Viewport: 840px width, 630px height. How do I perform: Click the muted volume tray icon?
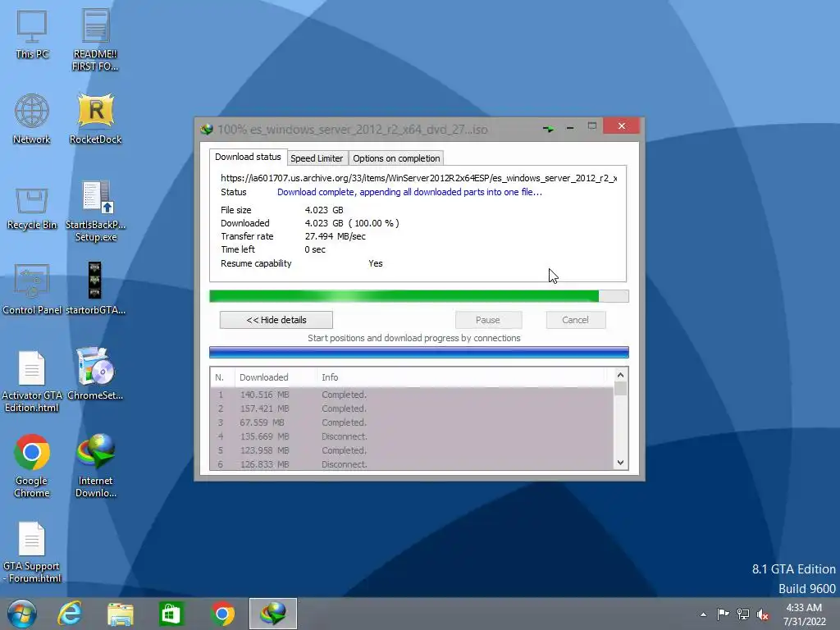(x=762, y=614)
